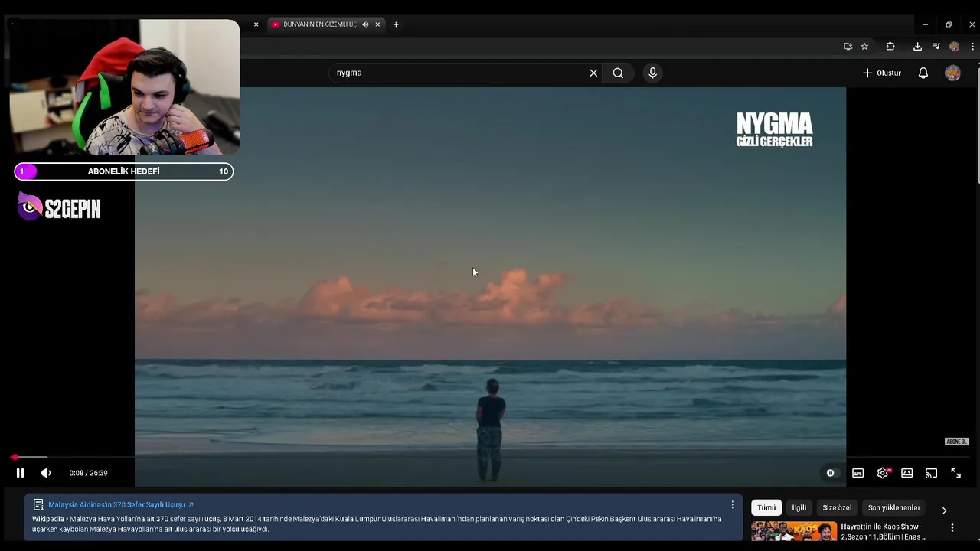Open the Malaysia Airlines 370 Wikipedia link
Image resolution: width=980 pixels, height=551 pixels.
pyautogui.click(x=120, y=505)
